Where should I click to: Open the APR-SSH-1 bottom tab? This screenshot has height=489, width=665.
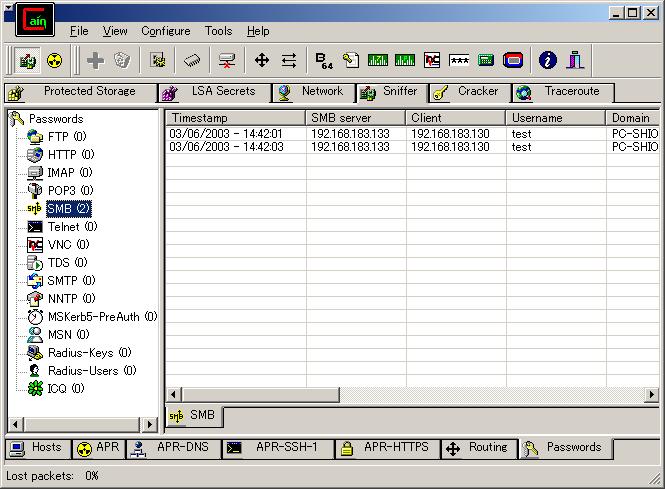point(278,449)
